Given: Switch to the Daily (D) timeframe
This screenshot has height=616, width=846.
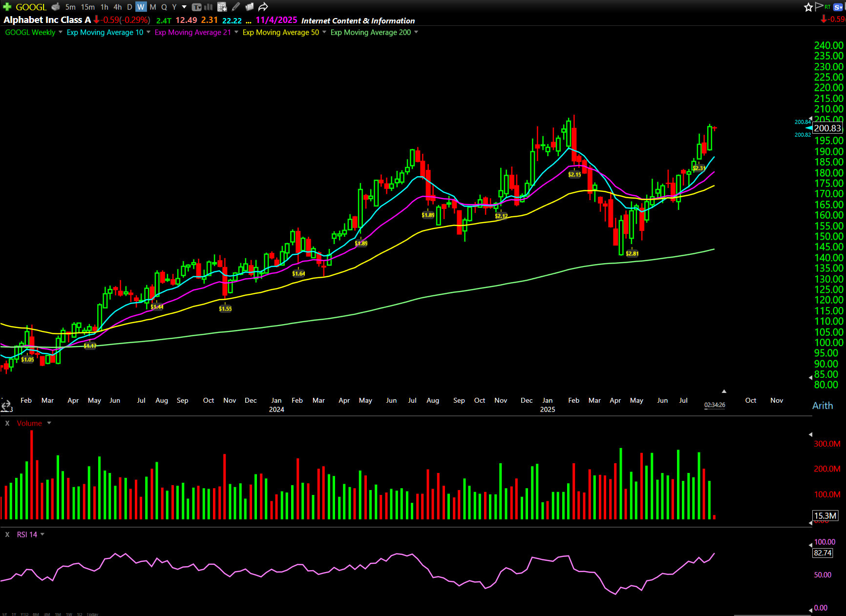Looking at the screenshot, I should point(129,7).
